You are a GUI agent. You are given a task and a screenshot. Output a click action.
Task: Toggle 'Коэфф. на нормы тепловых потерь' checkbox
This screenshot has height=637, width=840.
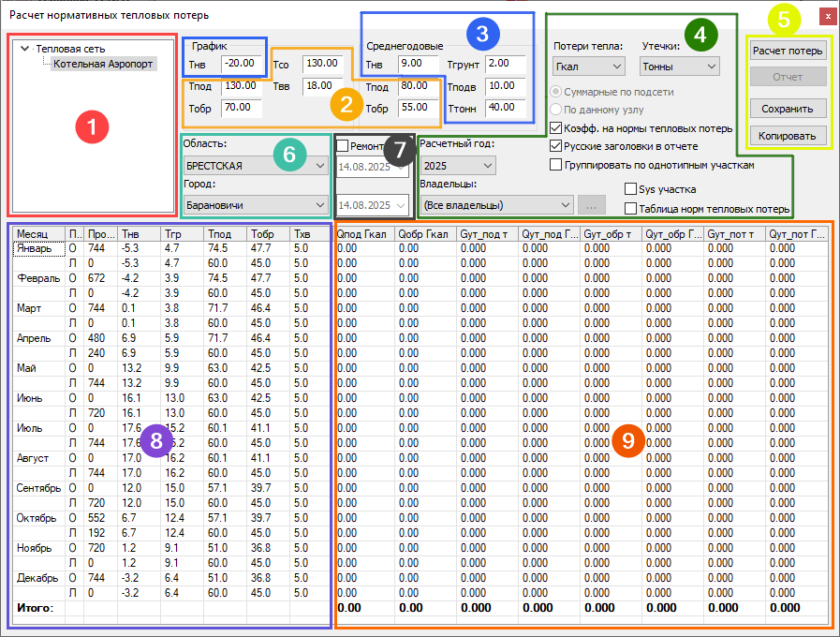[x=556, y=128]
